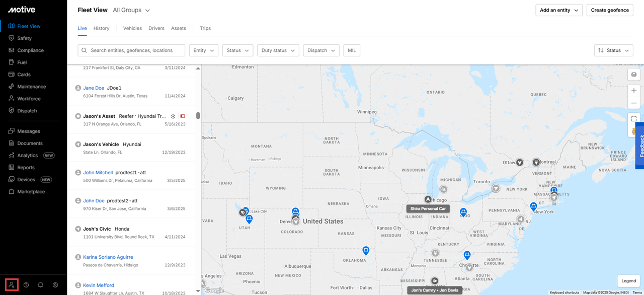Click the red-outlined admin icon at bottom left
644x295 pixels.
tap(12, 285)
